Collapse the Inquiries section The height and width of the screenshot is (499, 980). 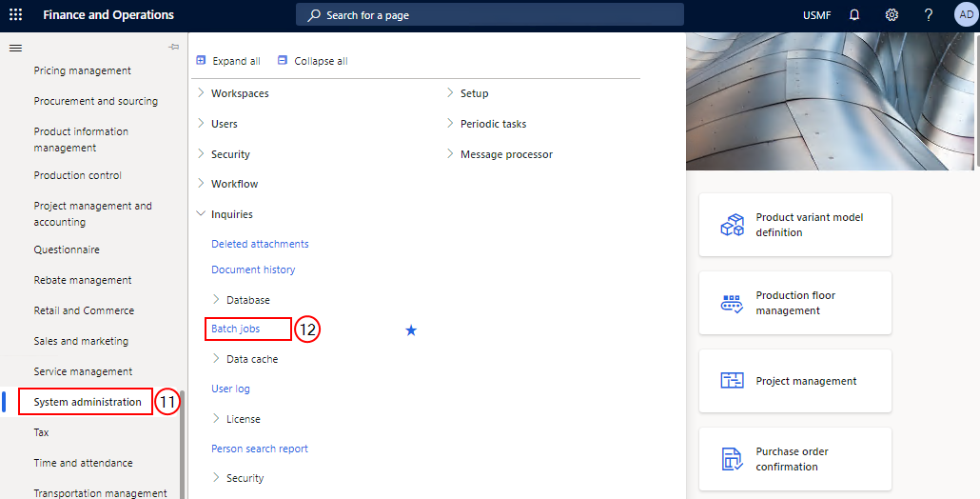[201, 214]
